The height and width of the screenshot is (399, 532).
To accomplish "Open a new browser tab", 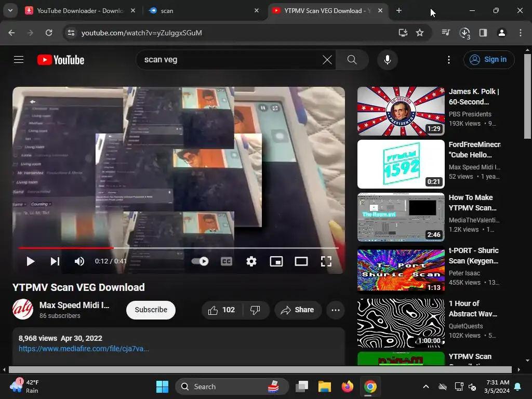I will [399, 11].
